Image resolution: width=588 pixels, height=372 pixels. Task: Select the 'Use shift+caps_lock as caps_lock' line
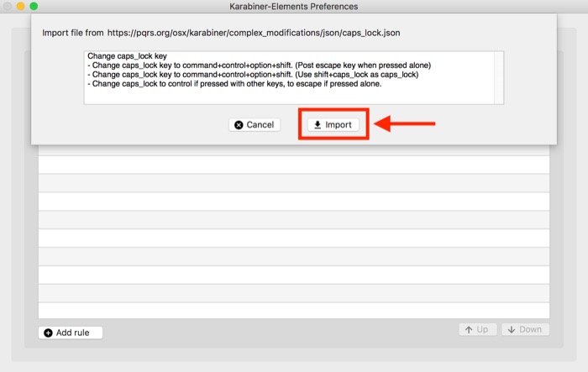(253, 75)
